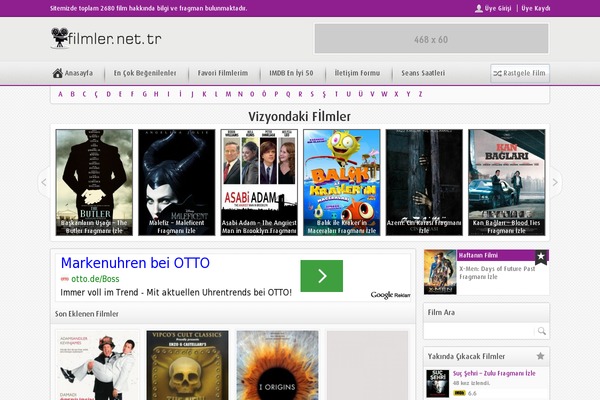Open Malefiz Maleficent poster
Viewport: 600px width, 400px height.
click(x=176, y=182)
